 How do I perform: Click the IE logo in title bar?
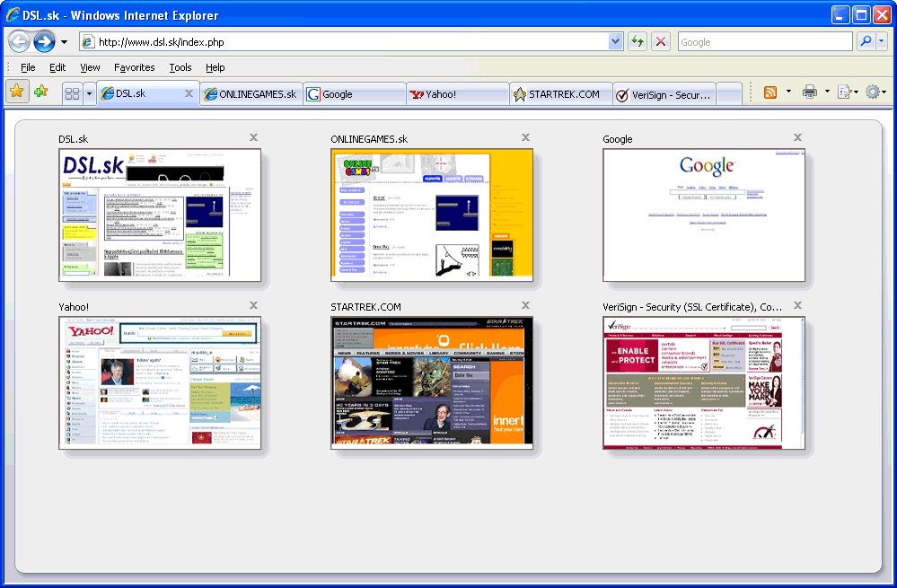point(12,15)
